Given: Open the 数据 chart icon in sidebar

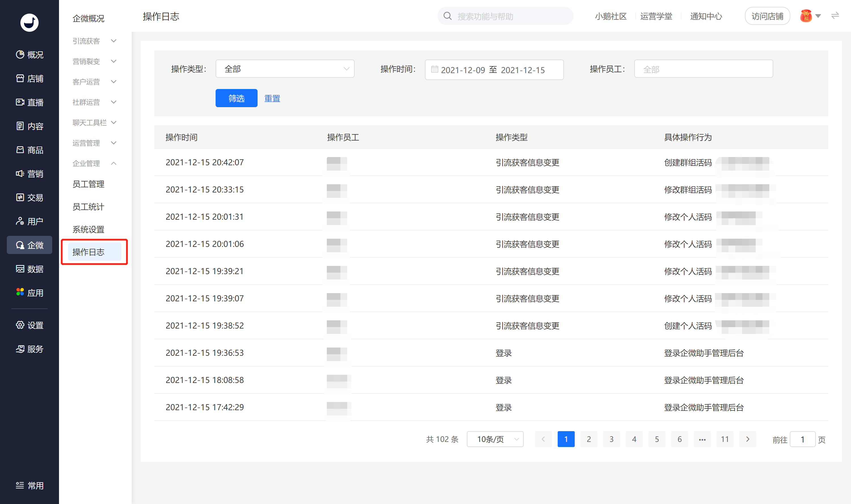Looking at the screenshot, I should point(20,269).
